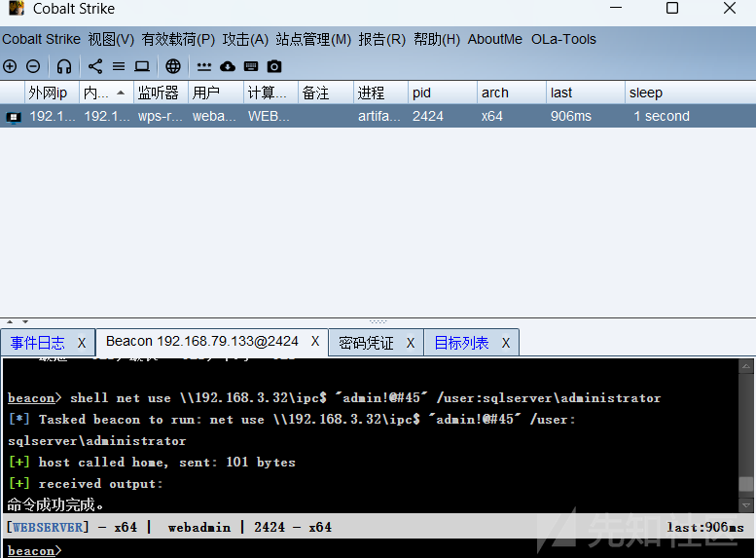This screenshot has height=558, width=756.
Task: Open the 视图(V) menu
Action: pyautogui.click(x=111, y=39)
